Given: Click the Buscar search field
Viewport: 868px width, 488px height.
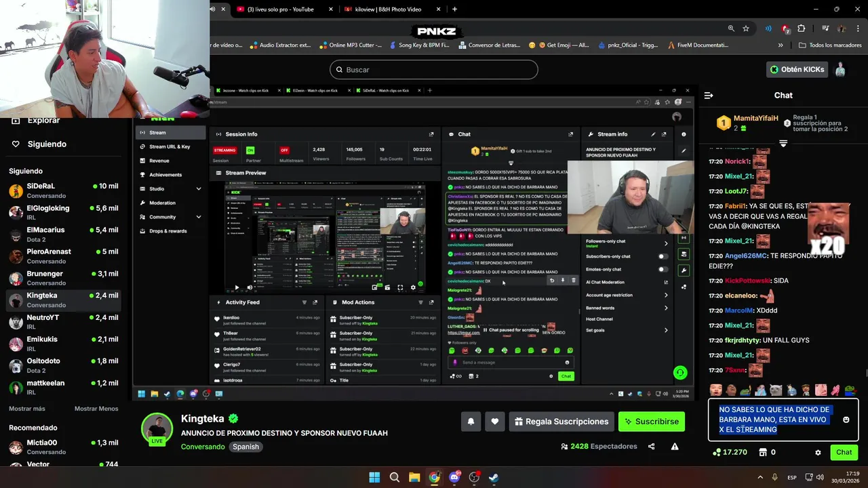Looking at the screenshot, I should click(x=434, y=70).
